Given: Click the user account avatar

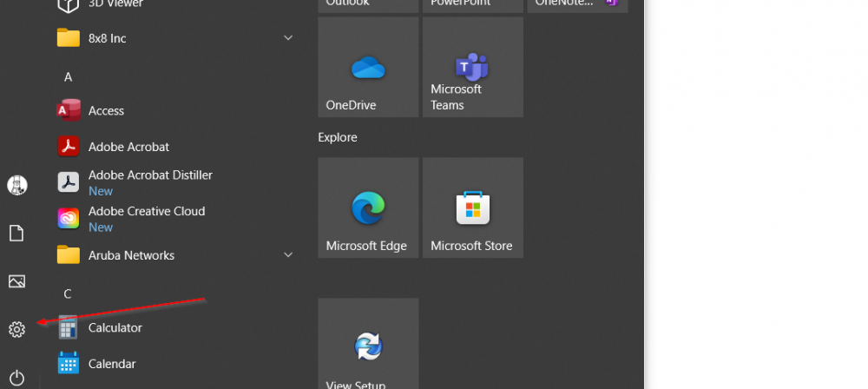Looking at the screenshot, I should [x=17, y=185].
